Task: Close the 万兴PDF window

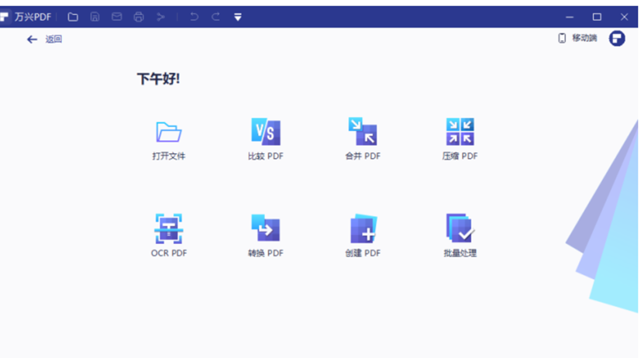Action: tap(625, 17)
